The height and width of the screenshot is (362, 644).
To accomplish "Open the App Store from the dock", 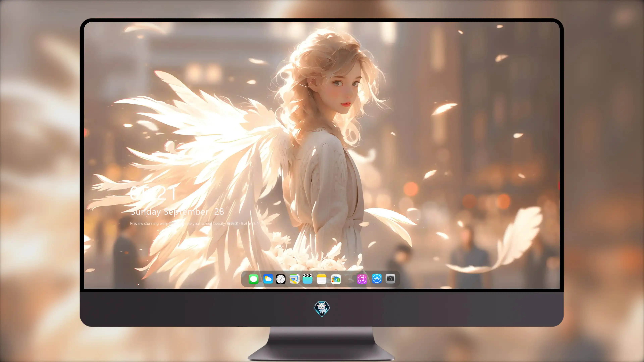I will click(x=377, y=279).
